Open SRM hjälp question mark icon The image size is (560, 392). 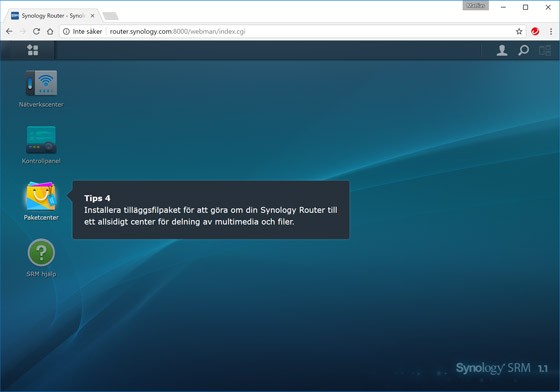pyautogui.click(x=41, y=252)
